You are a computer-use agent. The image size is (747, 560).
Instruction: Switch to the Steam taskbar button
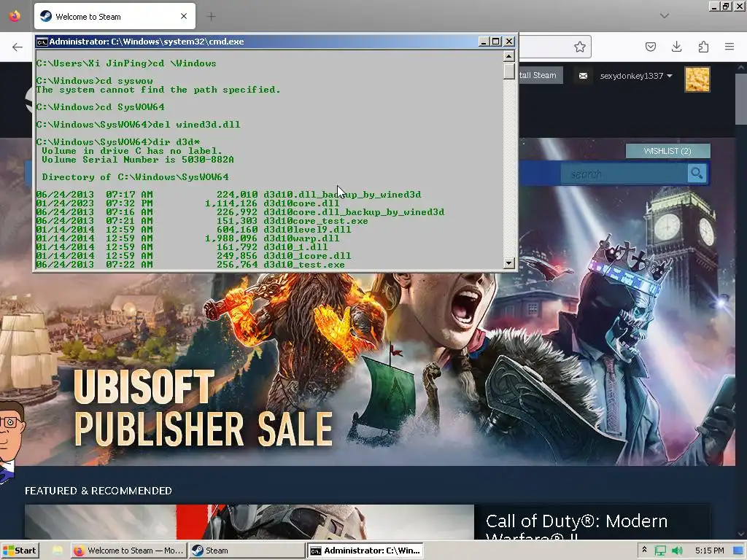point(247,551)
